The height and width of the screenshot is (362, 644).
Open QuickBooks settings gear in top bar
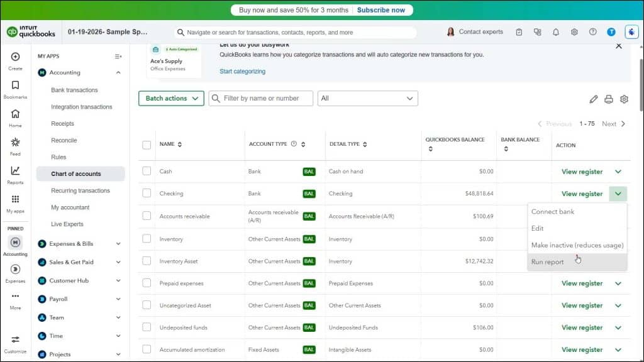coord(574,31)
